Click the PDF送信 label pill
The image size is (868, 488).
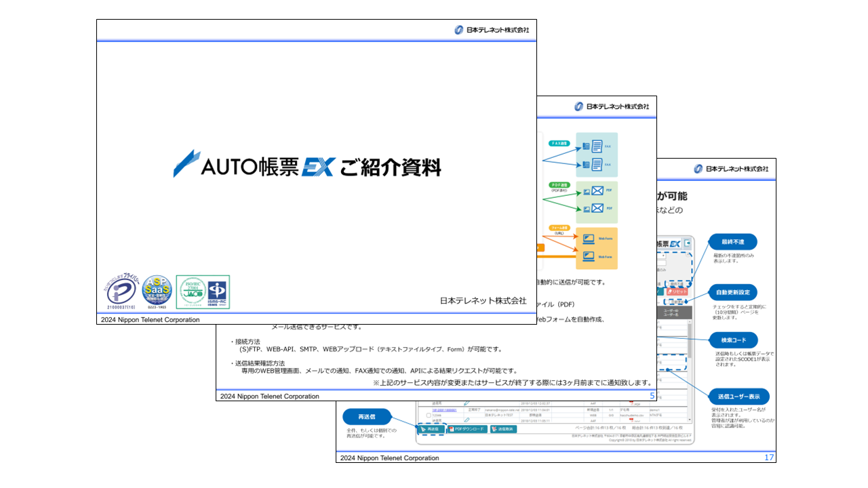pyautogui.click(x=559, y=184)
